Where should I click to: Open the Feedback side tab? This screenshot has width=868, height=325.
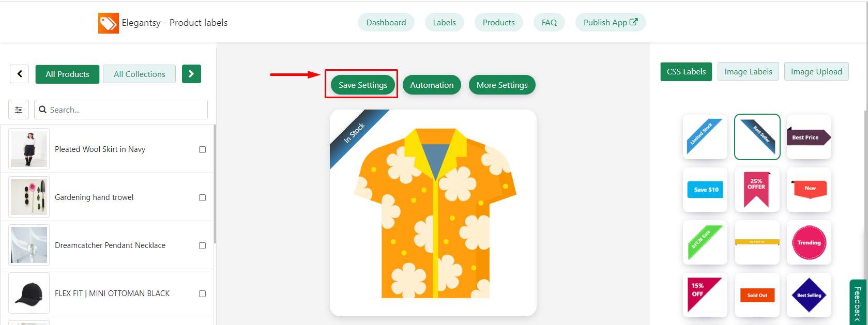(858, 303)
